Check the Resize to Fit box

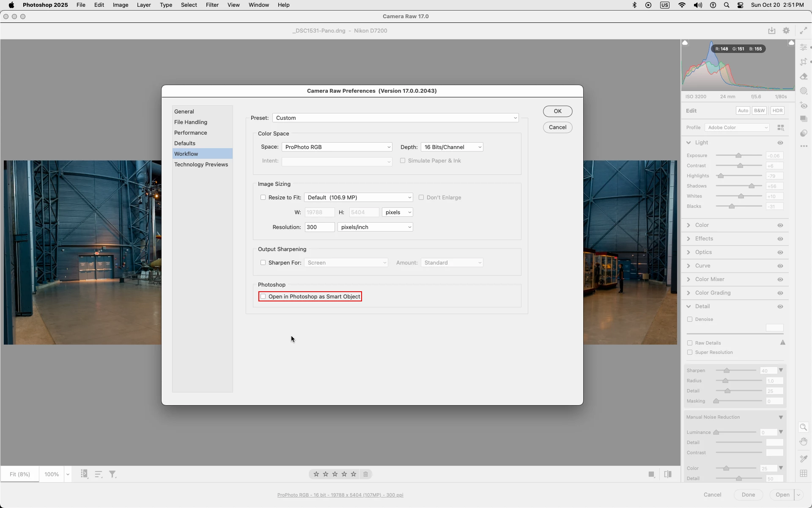pos(263,197)
